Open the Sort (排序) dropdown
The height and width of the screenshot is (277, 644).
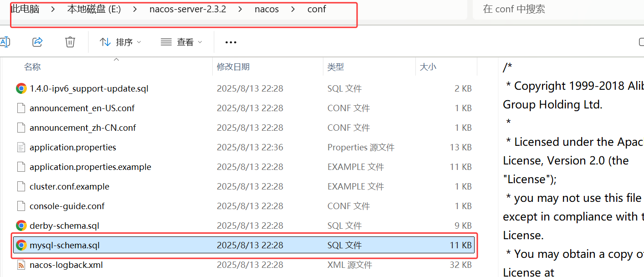pos(121,42)
